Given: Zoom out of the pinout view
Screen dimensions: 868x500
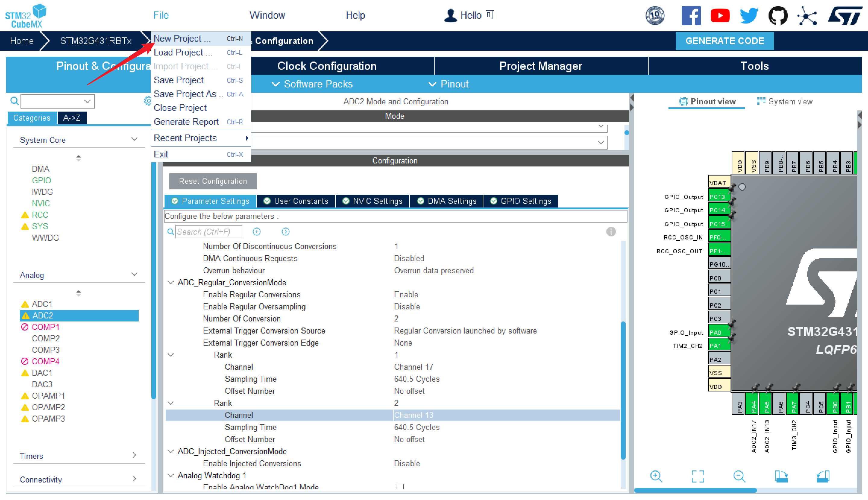Looking at the screenshot, I should click(x=739, y=476).
